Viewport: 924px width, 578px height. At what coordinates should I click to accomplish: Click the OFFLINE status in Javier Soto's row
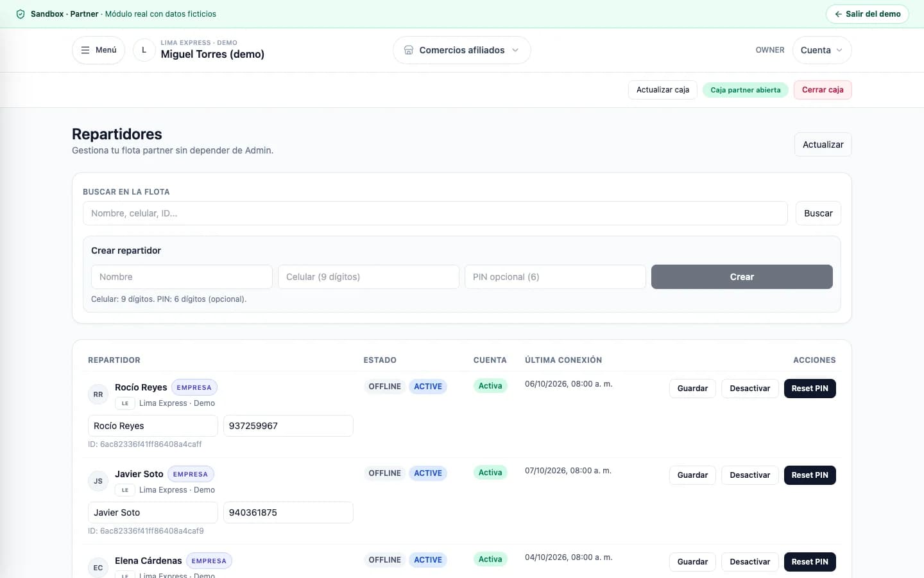(x=384, y=473)
